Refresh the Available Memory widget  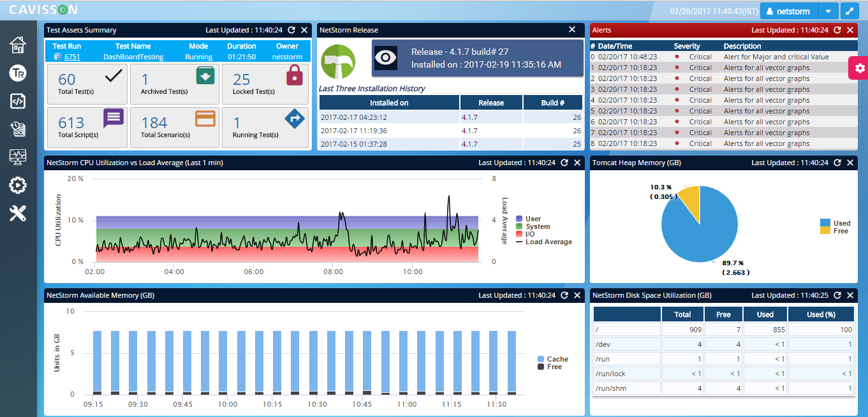pos(564,295)
